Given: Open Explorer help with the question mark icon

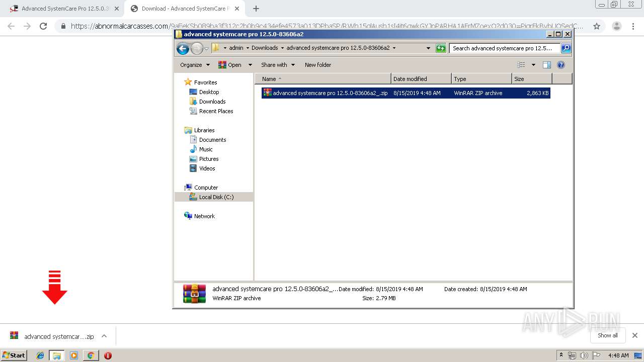Looking at the screenshot, I should pyautogui.click(x=561, y=65).
